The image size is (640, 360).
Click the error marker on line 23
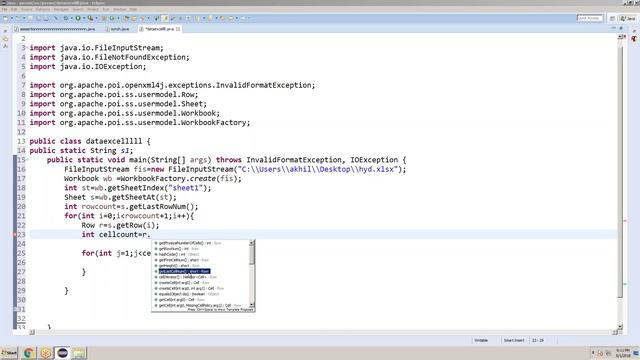[15, 234]
